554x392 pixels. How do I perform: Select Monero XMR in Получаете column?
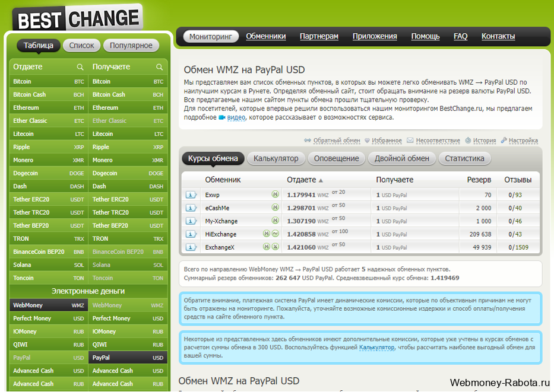pyautogui.click(x=128, y=160)
